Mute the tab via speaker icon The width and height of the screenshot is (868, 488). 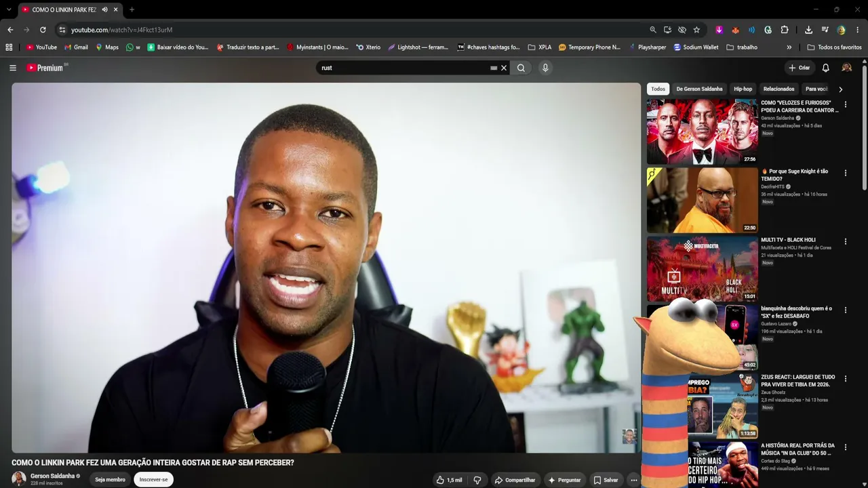(x=104, y=9)
